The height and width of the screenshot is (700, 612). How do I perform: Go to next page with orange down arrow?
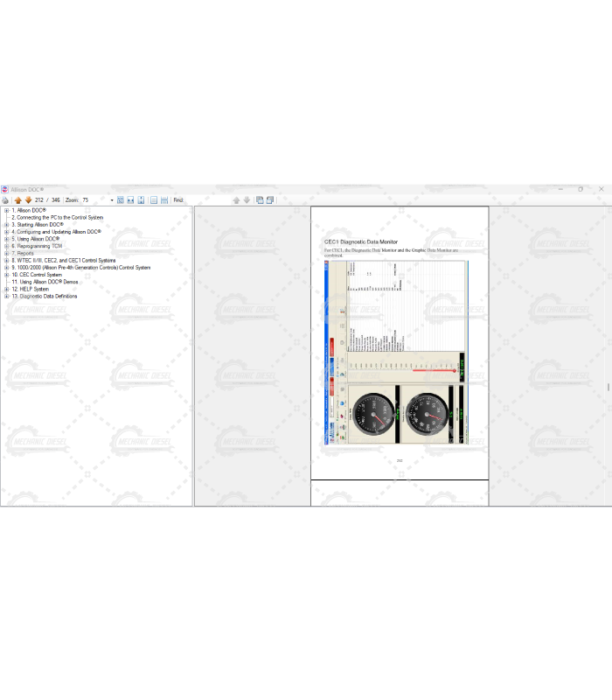[28, 200]
